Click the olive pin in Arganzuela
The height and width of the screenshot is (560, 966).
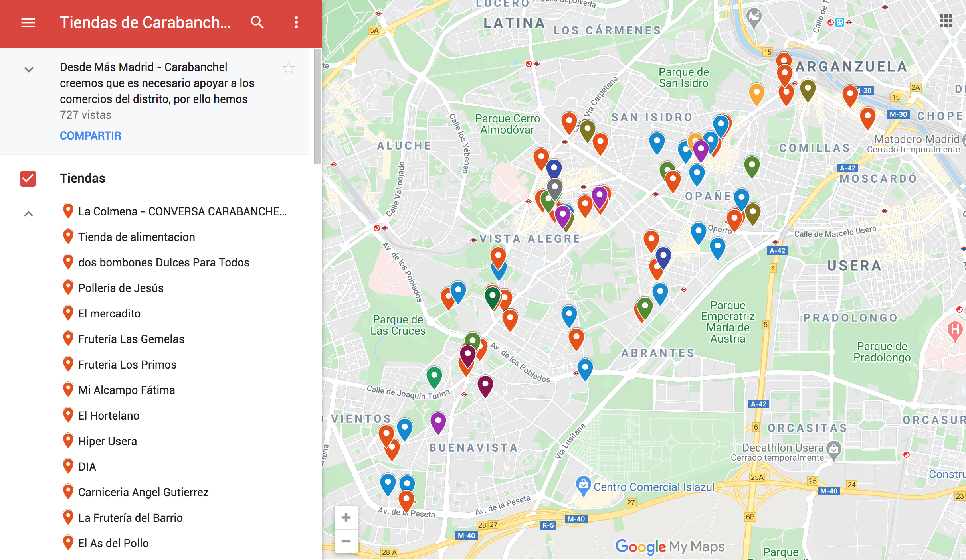(808, 90)
